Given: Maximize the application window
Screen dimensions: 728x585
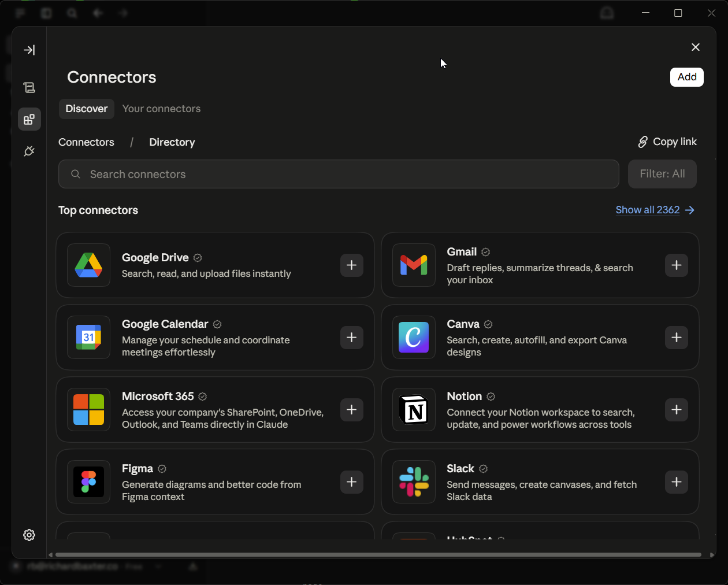Looking at the screenshot, I should coord(678,13).
